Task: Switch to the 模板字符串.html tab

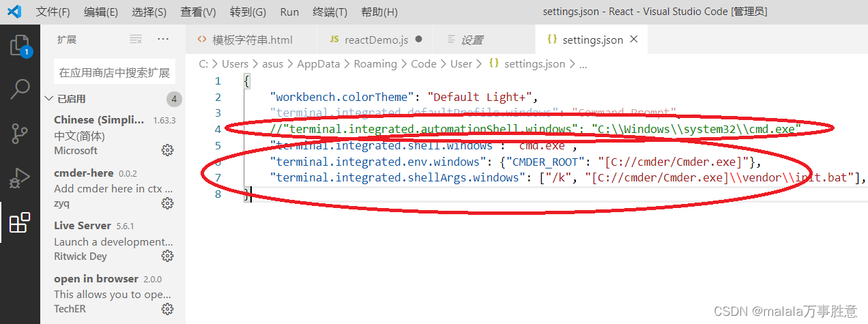Action: [252, 40]
